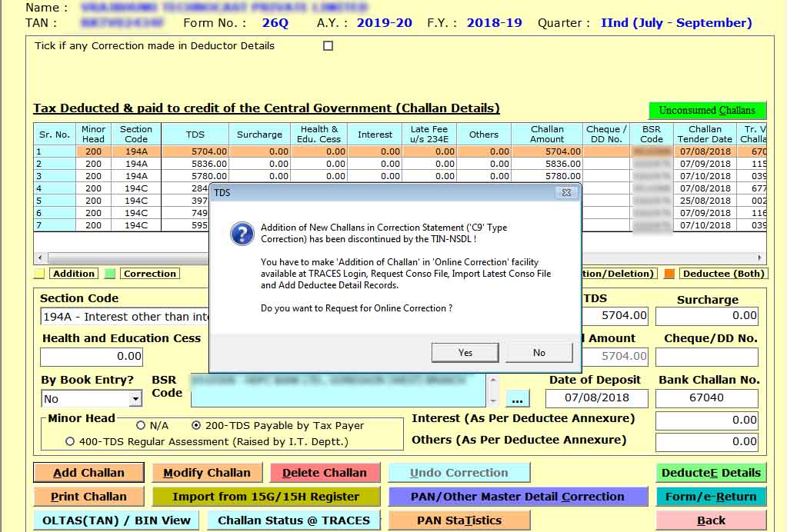This screenshot has width=787, height=532.
Task: Click Yes in the TDS dialog
Action: [x=465, y=352]
